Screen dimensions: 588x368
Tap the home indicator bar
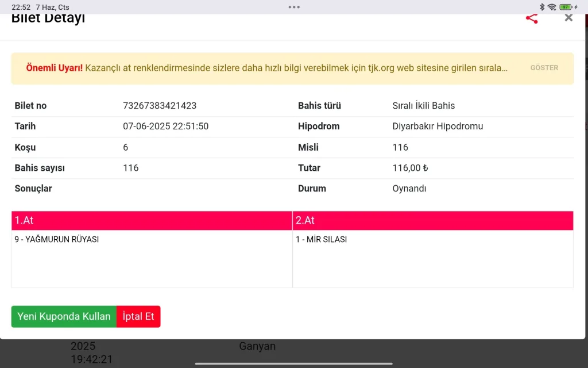(294, 363)
